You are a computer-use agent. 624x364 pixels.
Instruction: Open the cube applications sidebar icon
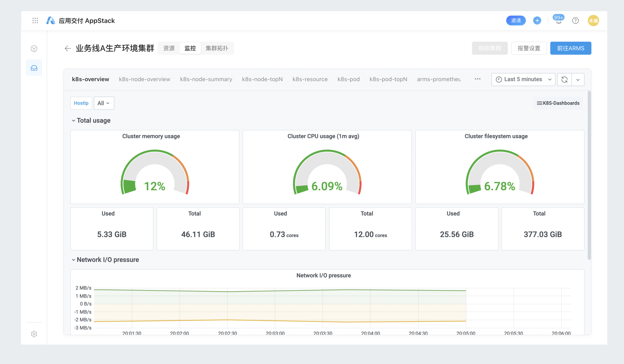pos(34,49)
